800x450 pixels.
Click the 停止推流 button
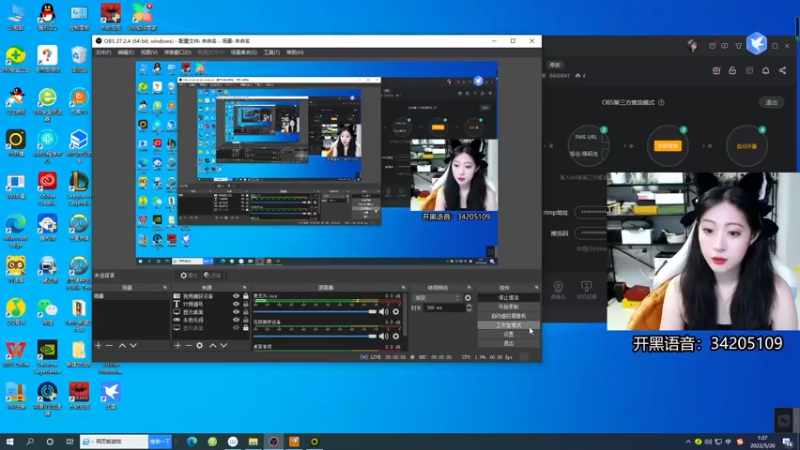click(509, 297)
